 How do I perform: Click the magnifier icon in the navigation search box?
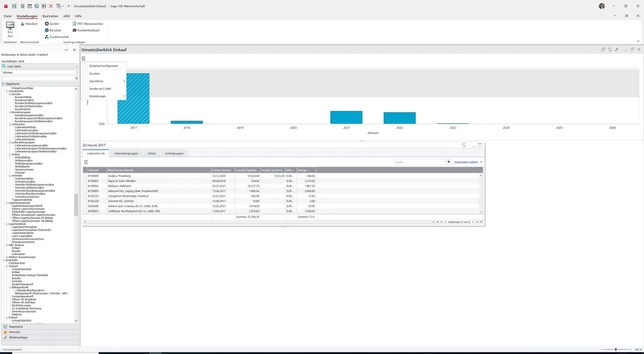click(76, 78)
